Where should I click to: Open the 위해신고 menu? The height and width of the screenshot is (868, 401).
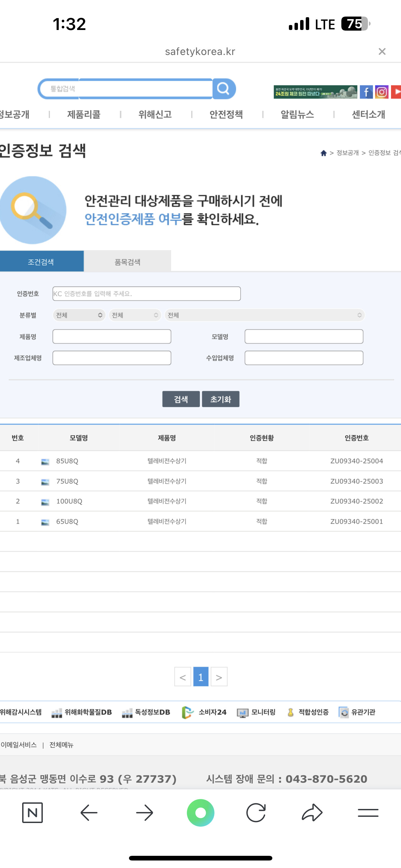coord(155,115)
